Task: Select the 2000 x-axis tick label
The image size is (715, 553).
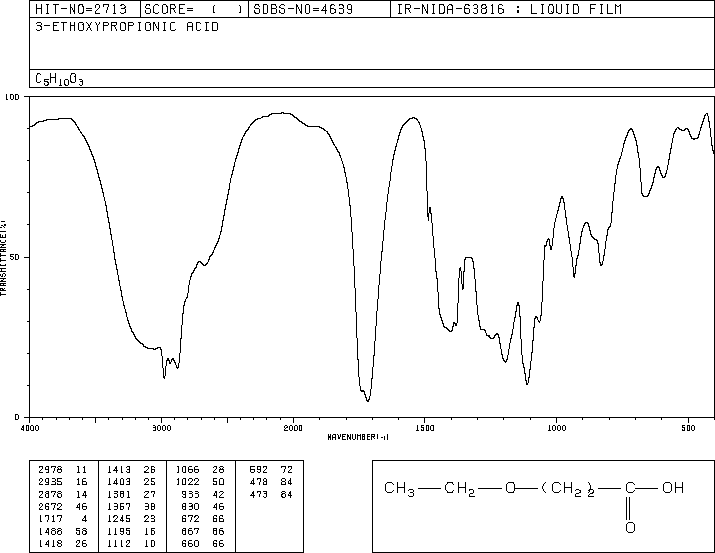Action: tap(293, 428)
